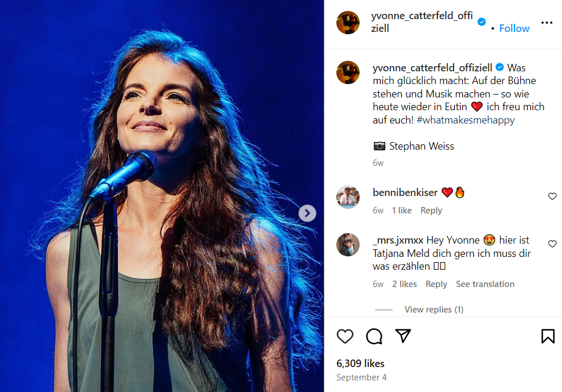The image size is (562, 392).
Task: Click See translation on comment
Action: 485,284
